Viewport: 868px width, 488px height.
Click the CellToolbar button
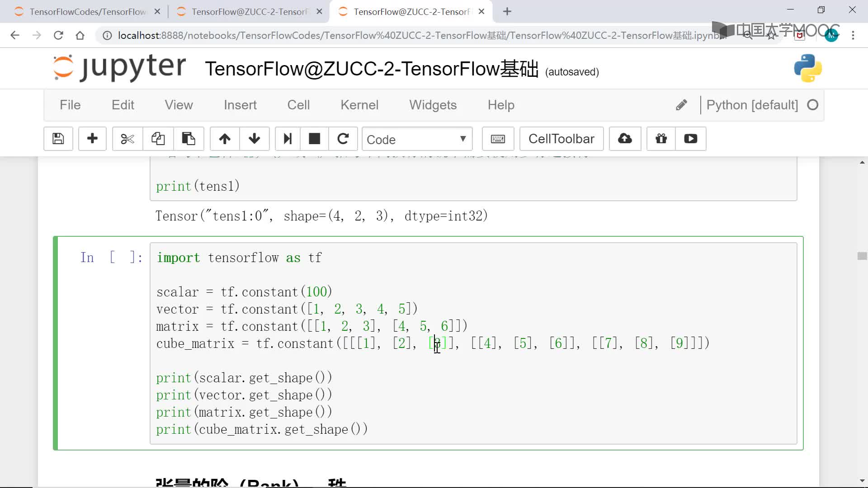(x=561, y=139)
